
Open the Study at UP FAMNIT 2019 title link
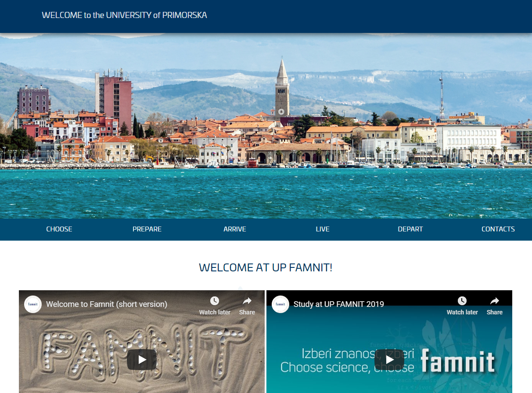tap(339, 304)
